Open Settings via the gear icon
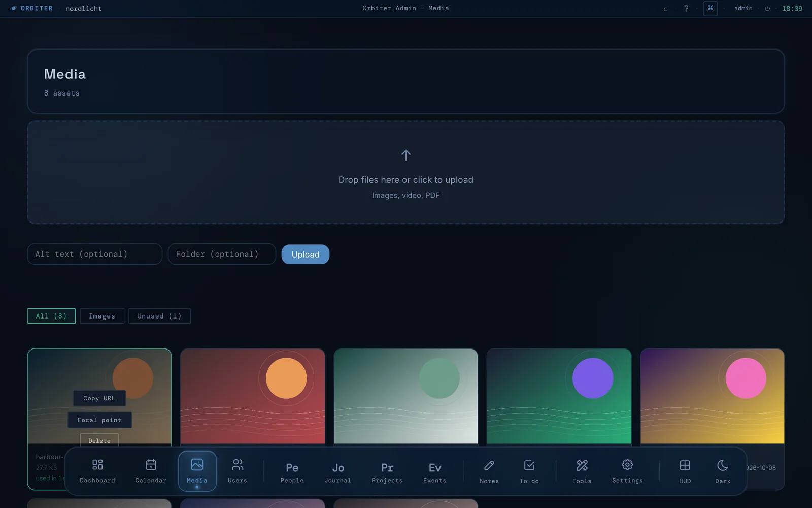The image size is (812, 508). pyautogui.click(x=627, y=471)
